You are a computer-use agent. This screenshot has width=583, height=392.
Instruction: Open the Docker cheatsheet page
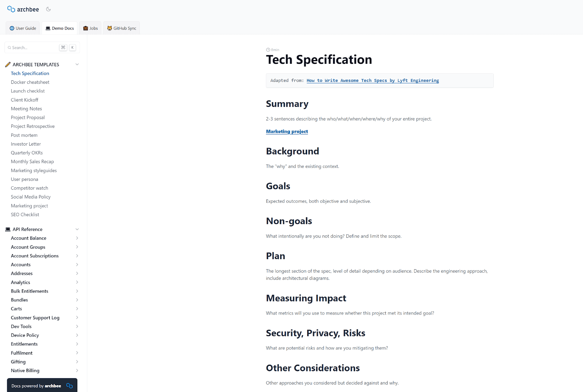(30, 82)
